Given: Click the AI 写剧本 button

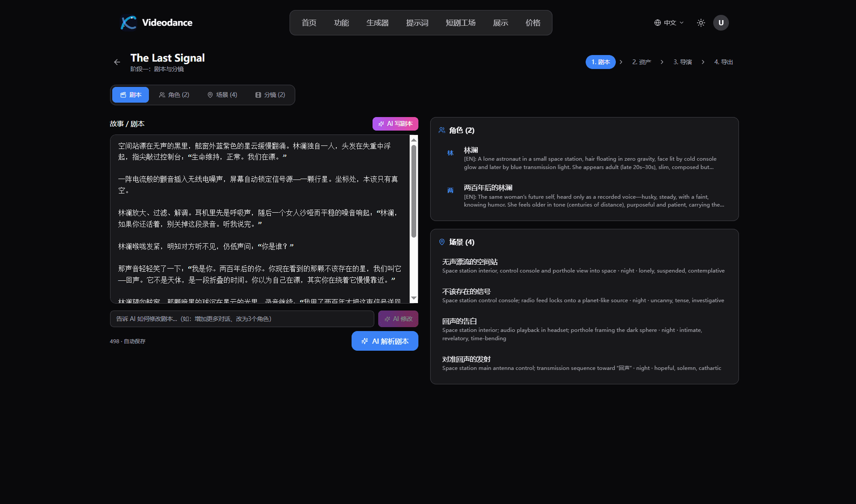Looking at the screenshot, I should [395, 124].
